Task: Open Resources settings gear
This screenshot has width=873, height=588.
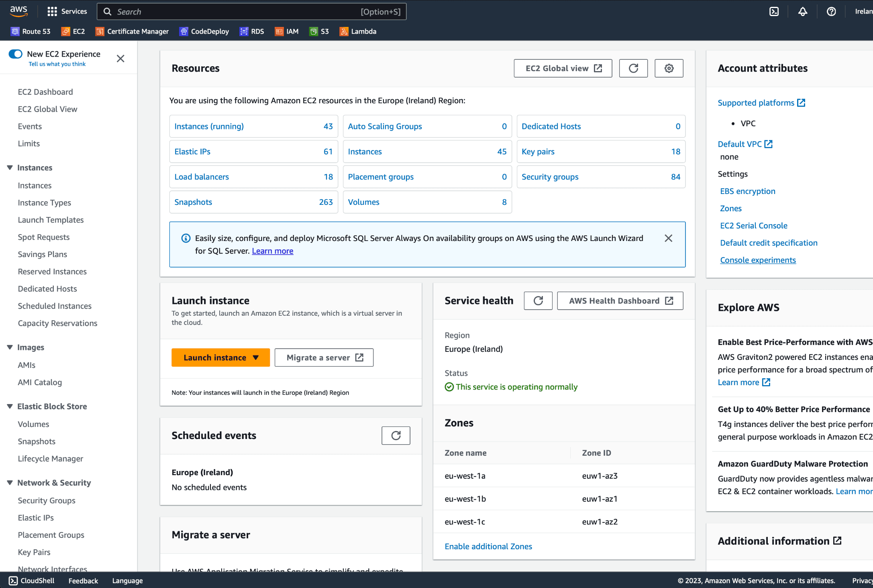Action: click(x=669, y=68)
